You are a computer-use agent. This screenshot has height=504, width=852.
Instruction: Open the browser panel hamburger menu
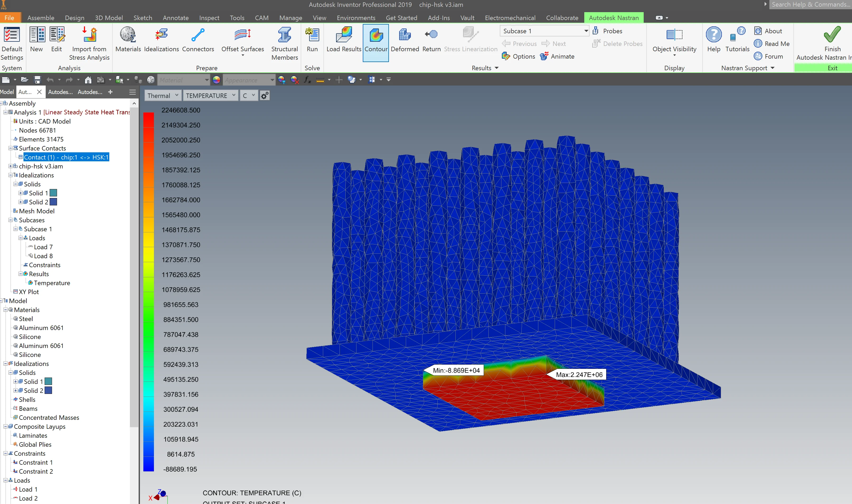133,92
